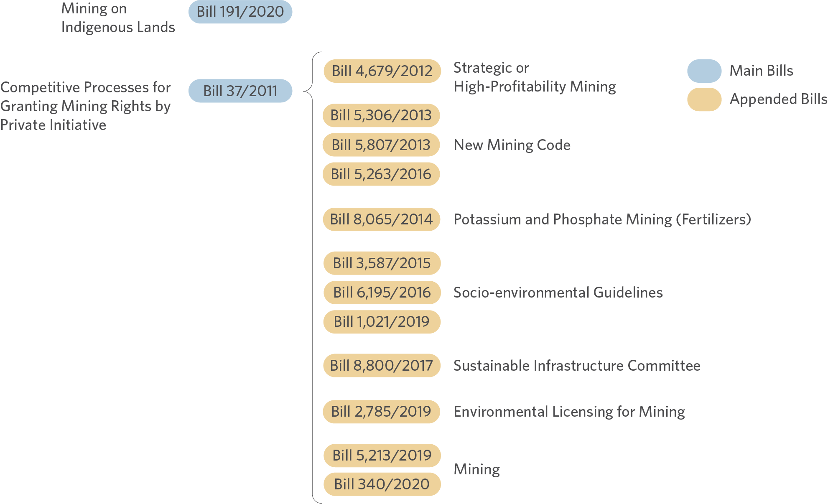Click the blue Main Bills legend swatch
828x504 pixels.
pyautogui.click(x=704, y=71)
